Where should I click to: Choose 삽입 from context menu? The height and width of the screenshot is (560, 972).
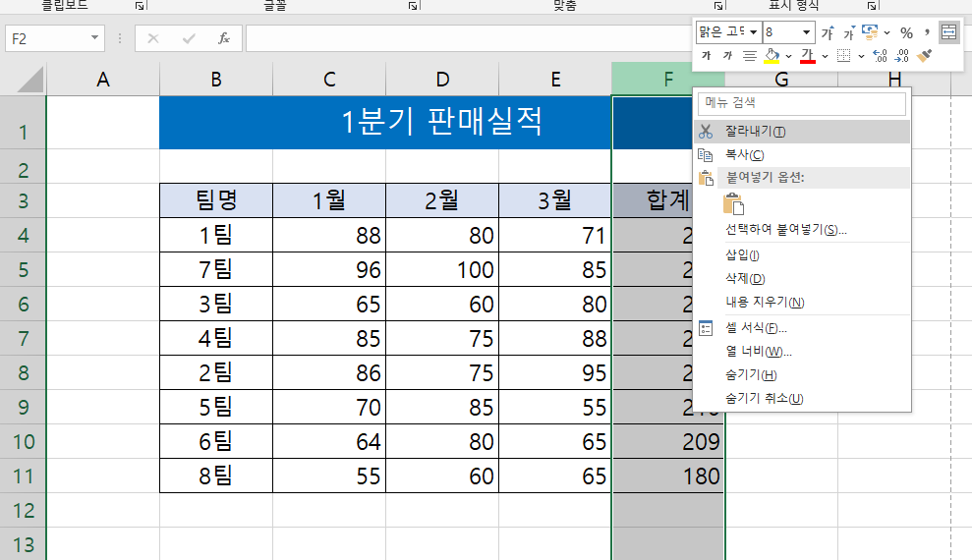pos(802,255)
